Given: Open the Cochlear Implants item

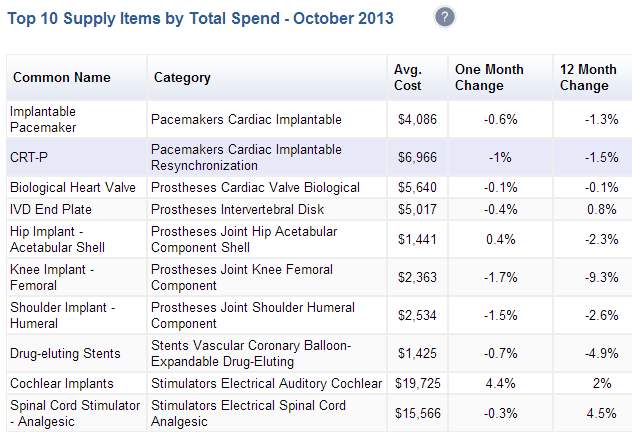Looking at the screenshot, I should coord(61,384).
